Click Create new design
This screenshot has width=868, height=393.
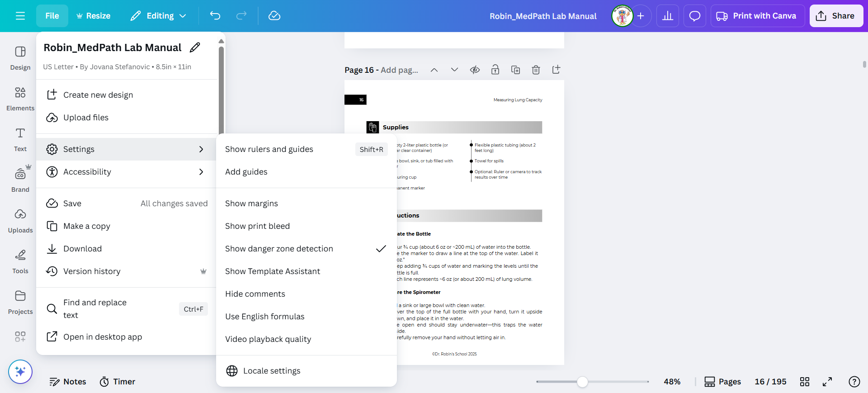127,95
